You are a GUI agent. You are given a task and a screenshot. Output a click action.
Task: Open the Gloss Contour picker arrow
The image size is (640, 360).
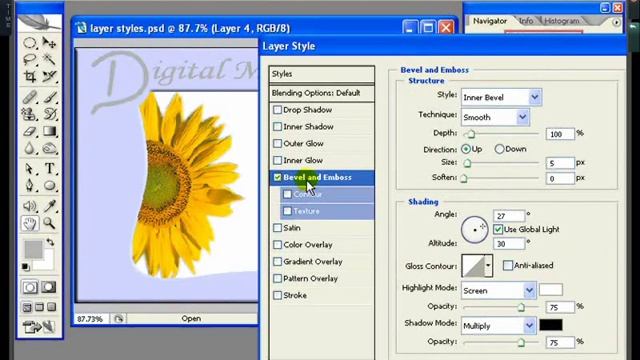pos(488,265)
